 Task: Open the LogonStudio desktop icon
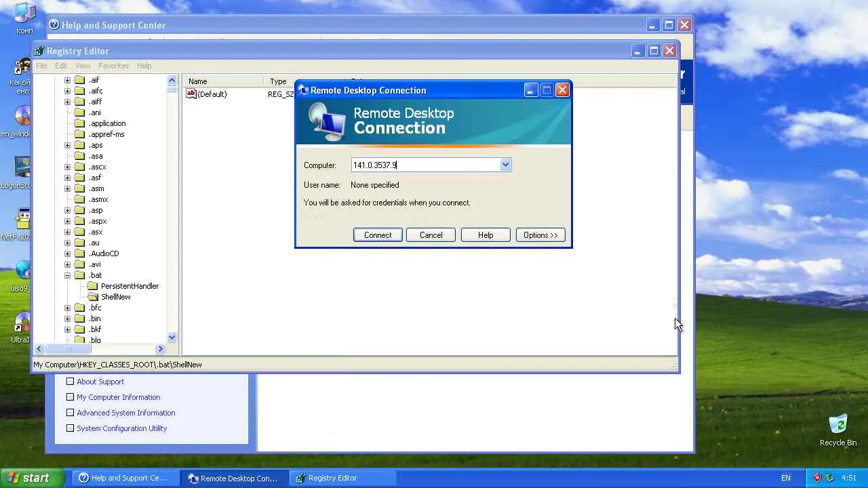pos(23,167)
